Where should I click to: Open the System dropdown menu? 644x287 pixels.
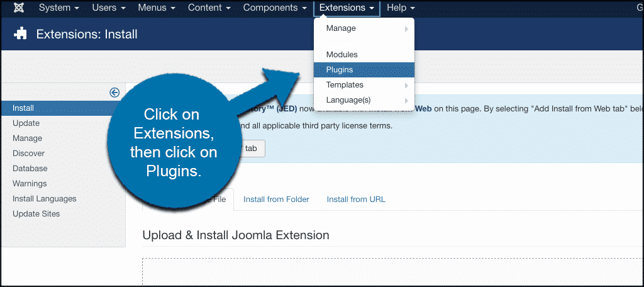[59, 8]
